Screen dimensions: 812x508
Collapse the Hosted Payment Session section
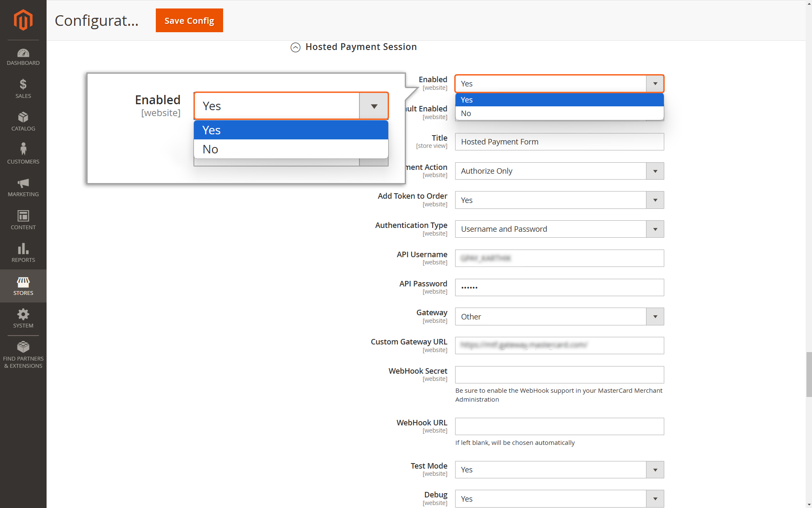click(x=296, y=47)
